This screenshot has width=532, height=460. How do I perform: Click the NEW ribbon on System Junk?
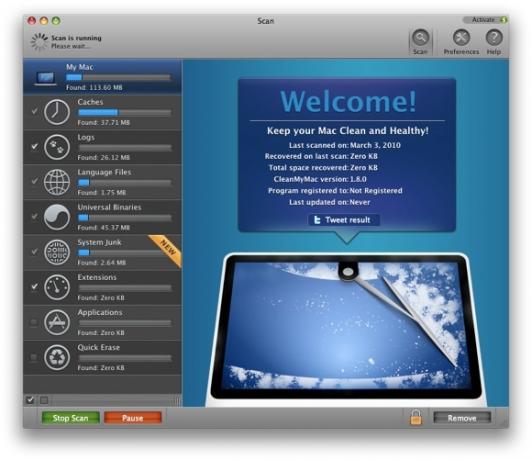tap(167, 249)
